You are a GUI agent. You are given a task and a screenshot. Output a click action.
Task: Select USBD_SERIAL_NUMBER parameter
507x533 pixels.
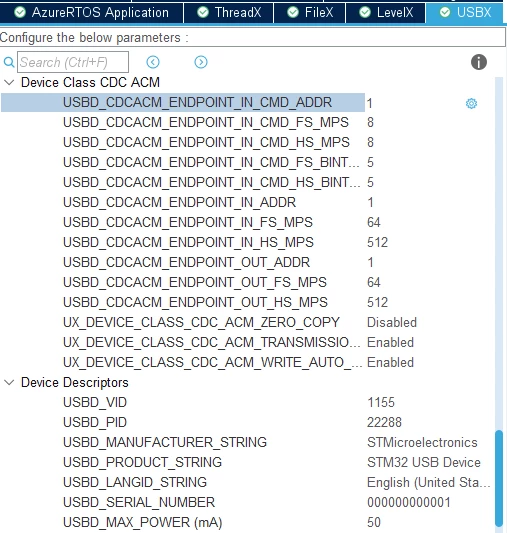(139, 503)
